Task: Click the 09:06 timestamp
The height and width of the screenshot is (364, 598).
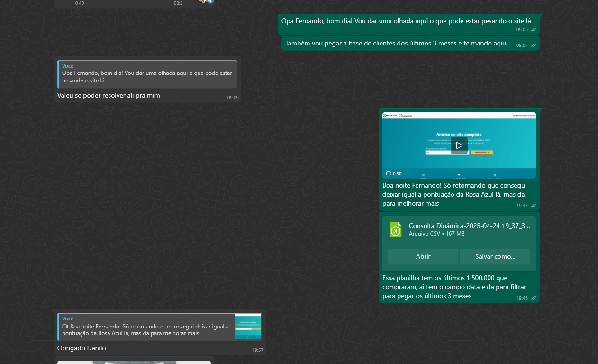Action: click(x=522, y=29)
